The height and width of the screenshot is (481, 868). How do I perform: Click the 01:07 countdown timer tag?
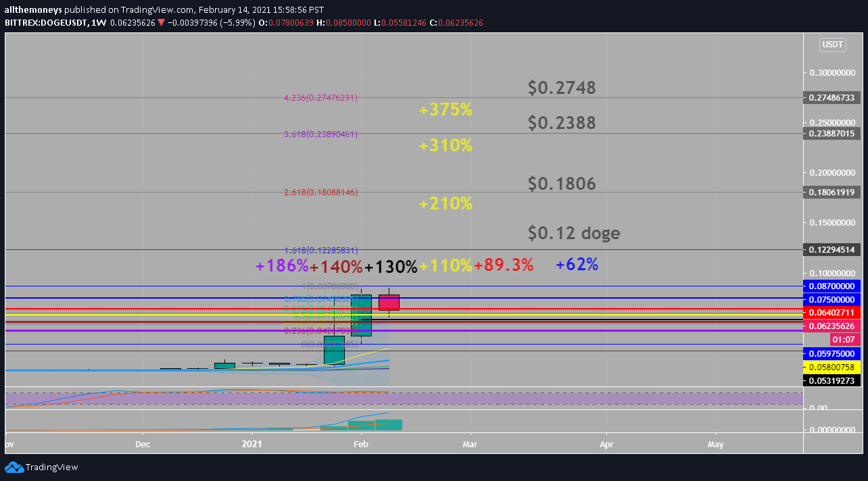coord(845,340)
